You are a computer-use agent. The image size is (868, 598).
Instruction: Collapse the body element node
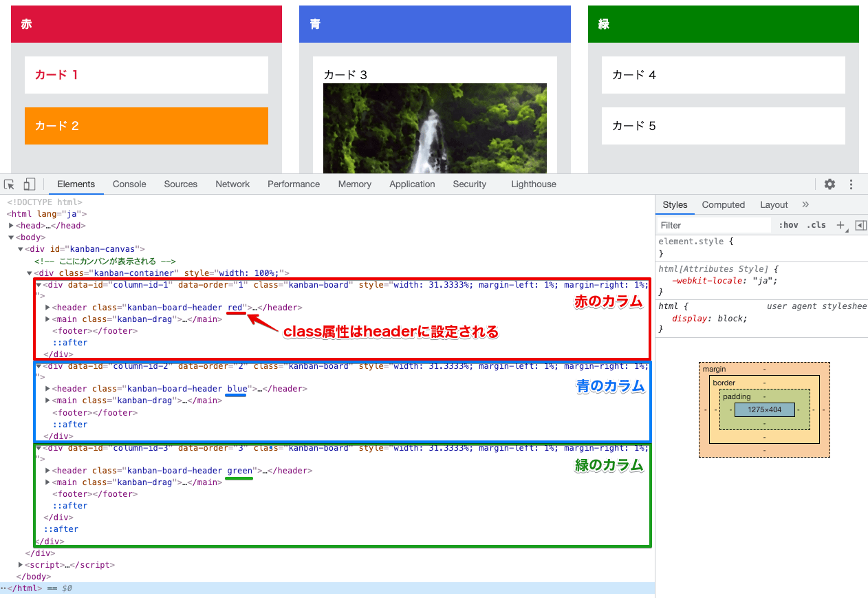pos(12,237)
